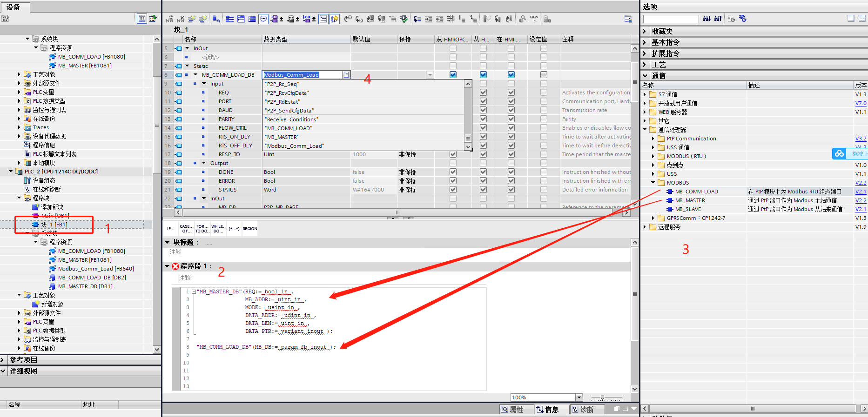868x417 pixels.
Task: Click sort ascending icon in options panel
Action: point(707,19)
